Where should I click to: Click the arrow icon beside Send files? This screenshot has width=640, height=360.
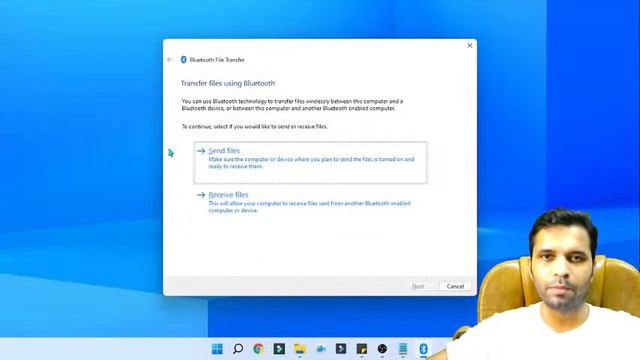click(201, 151)
